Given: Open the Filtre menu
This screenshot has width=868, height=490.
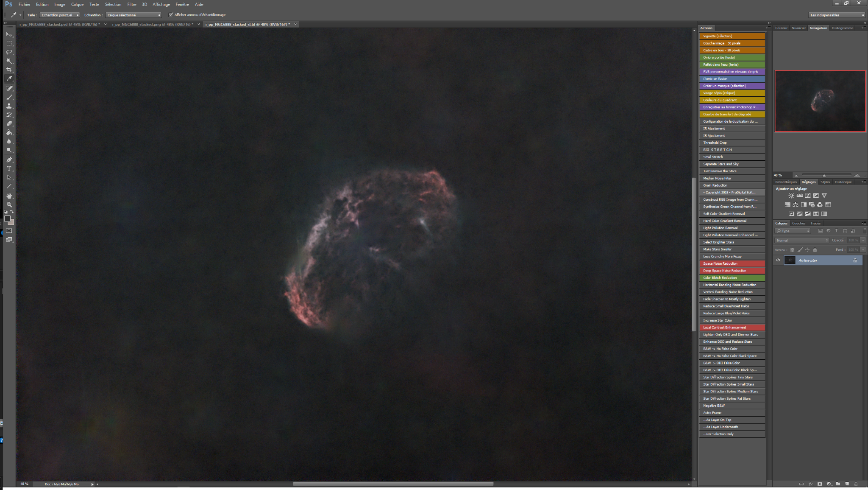Looking at the screenshot, I should pos(132,4).
